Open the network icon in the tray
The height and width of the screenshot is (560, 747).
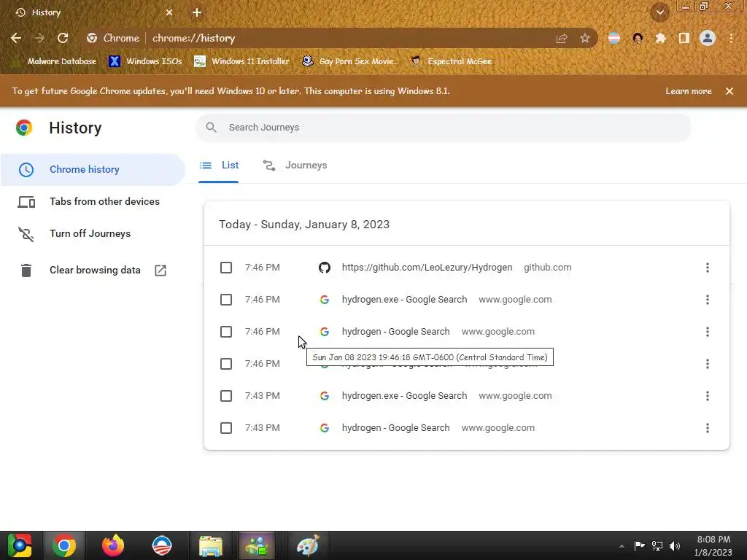[x=657, y=545]
